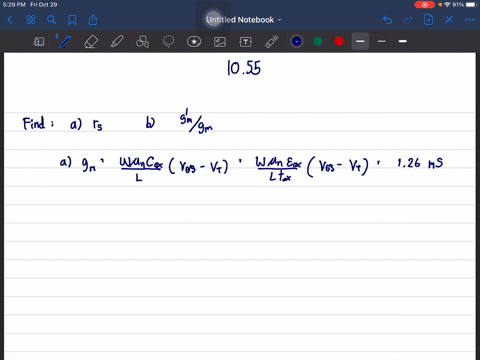Open the share/export menu
This screenshot has width=480, height=360.
pos(93,20)
